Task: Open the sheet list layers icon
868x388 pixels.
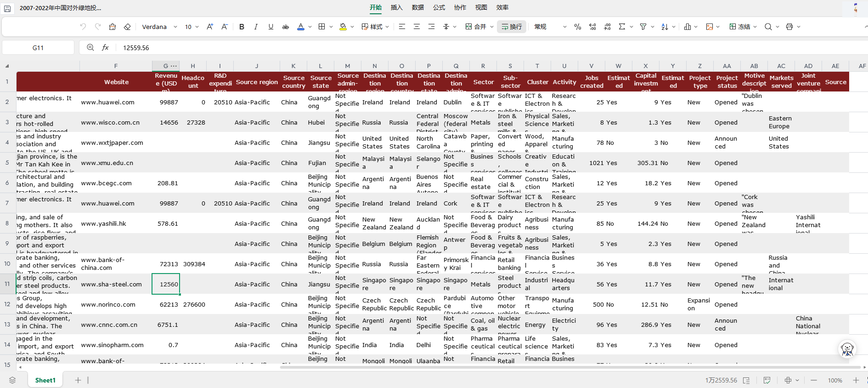Action: click(x=12, y=380)
